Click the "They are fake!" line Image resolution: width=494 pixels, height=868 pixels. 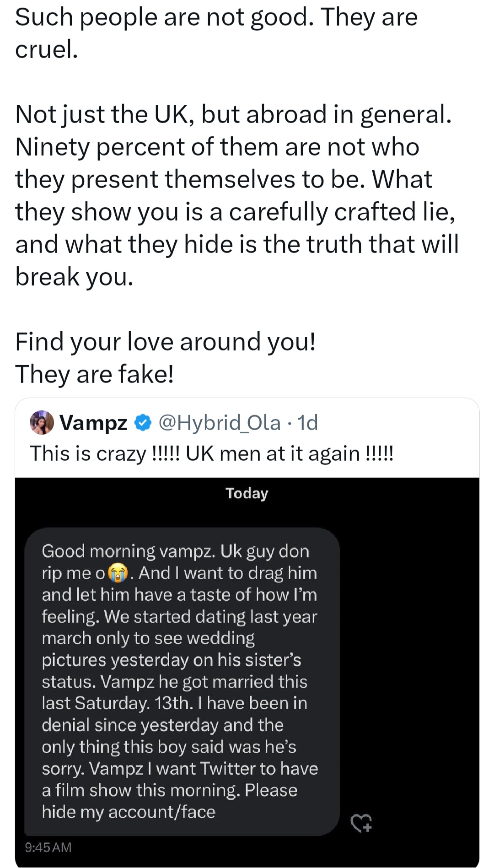[94, 374]
